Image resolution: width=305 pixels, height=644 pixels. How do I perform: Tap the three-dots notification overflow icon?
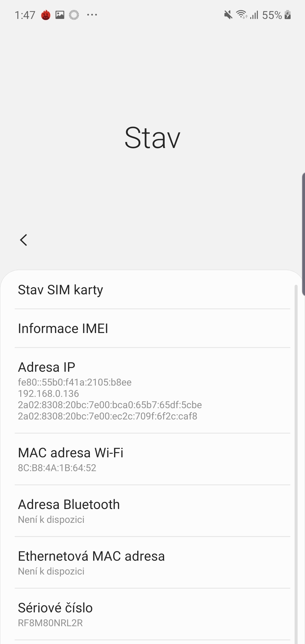tap(92, 15)
